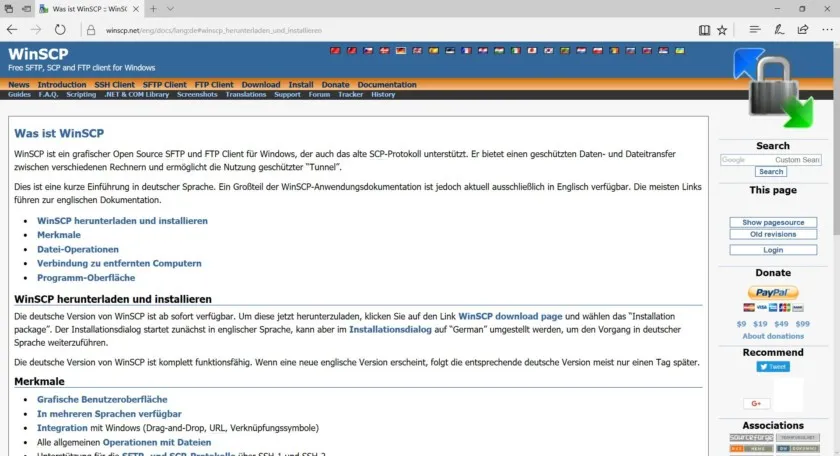Screen dimensions: 840x456
Task: Open Guides in the submenu
Action: (x=19, y=94)
